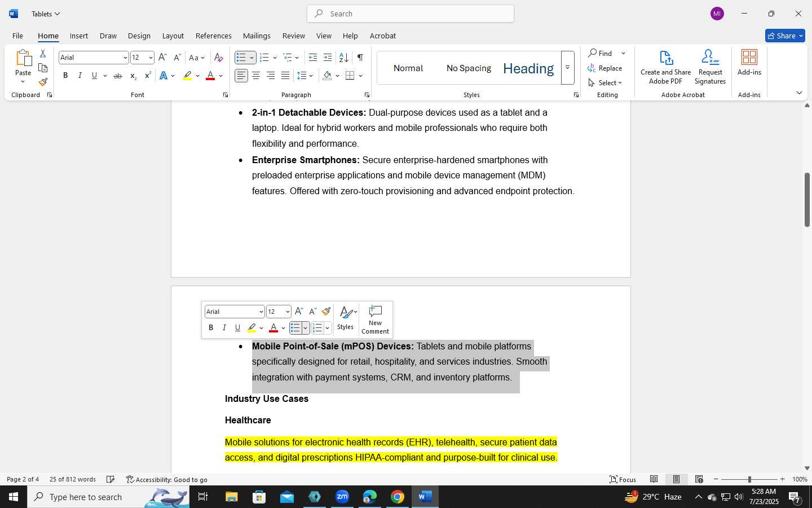Increase font size in ribbon
The width and height of the screenshot is (812, 508).
point(162,58)
